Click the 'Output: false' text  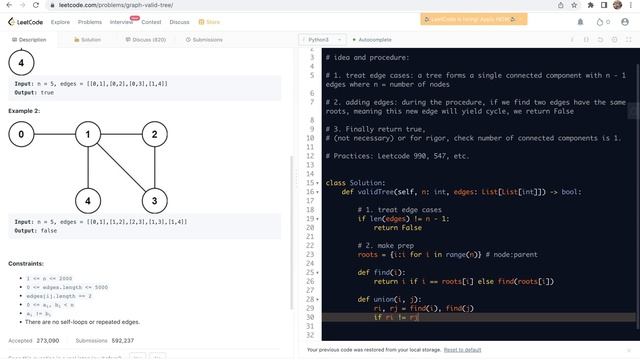(x=36, y=231)
